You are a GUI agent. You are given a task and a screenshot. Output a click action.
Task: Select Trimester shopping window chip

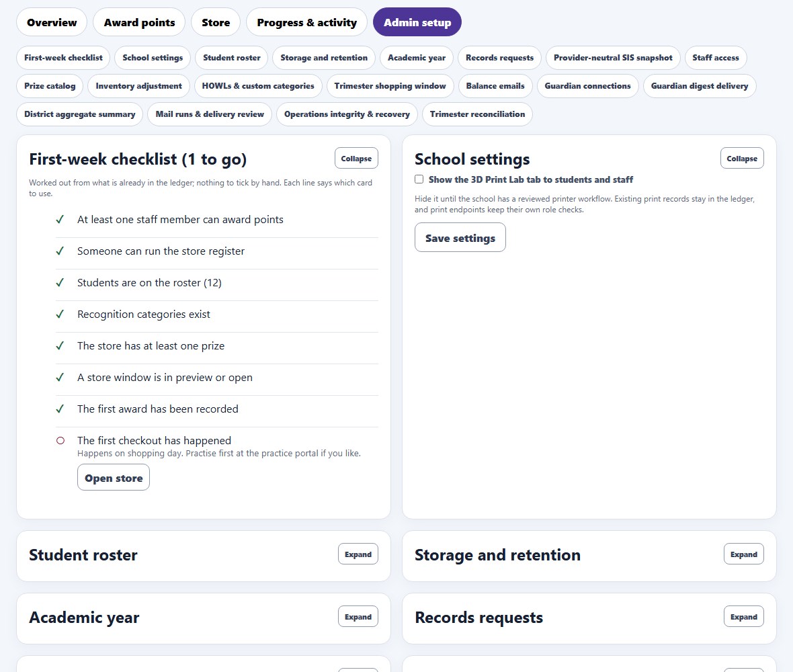click(x=390, y=86)
